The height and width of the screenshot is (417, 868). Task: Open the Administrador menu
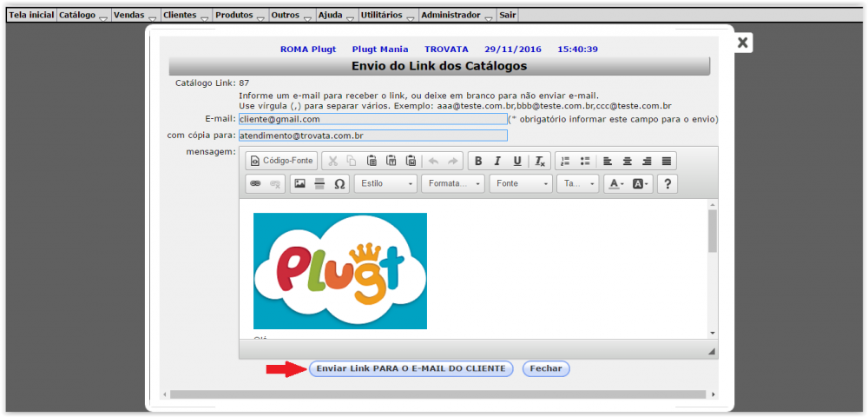point(457,16)
